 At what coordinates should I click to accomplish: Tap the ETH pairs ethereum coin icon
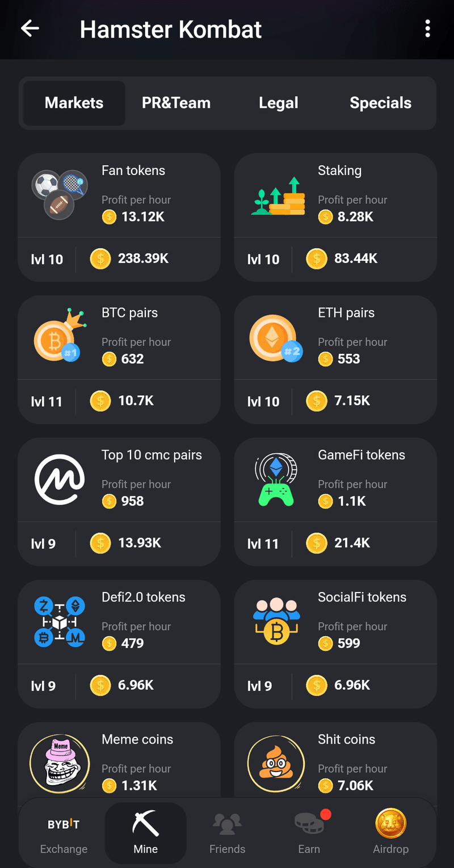276,339
